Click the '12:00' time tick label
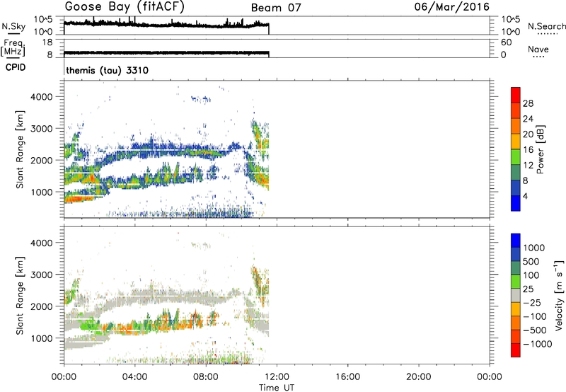This screenshot has width=566, height=392. pos(277,377)
